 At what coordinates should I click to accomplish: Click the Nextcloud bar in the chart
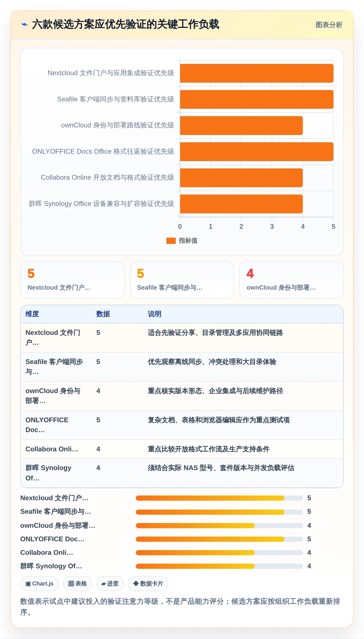(257, 73)
